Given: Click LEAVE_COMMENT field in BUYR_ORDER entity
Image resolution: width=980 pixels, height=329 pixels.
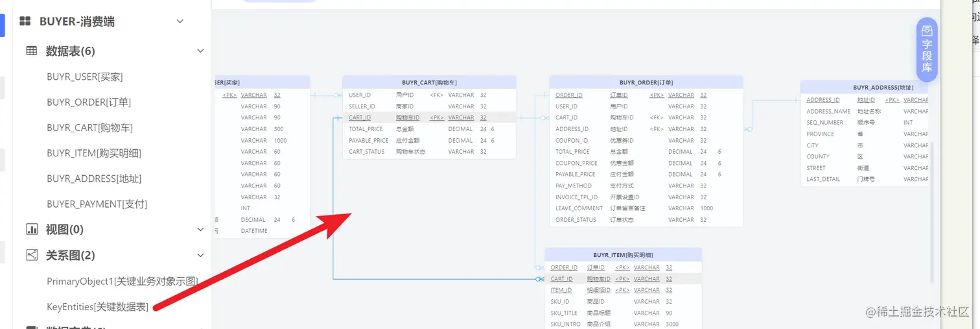Looking at the screenshot, I should (579, 208).
